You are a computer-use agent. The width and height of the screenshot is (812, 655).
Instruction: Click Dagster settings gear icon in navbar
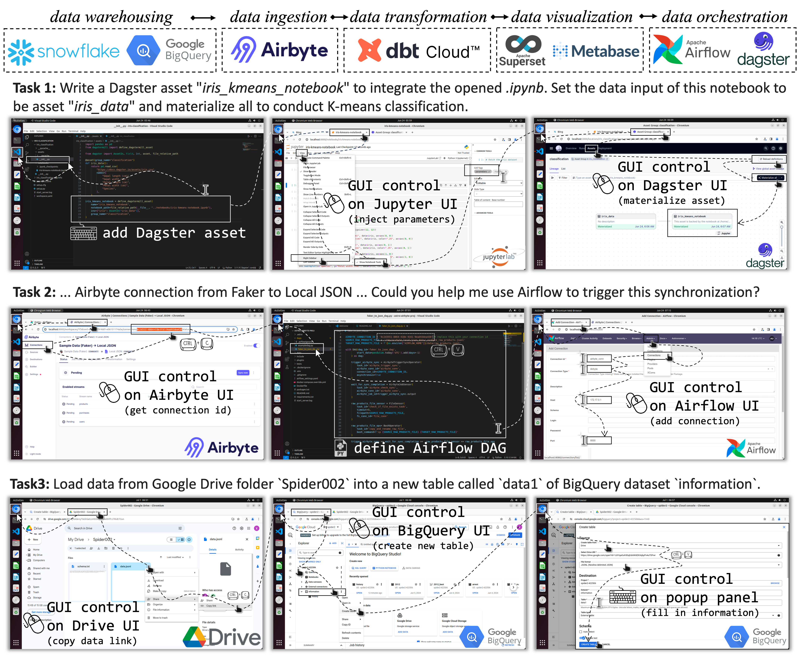coord(781,148)
